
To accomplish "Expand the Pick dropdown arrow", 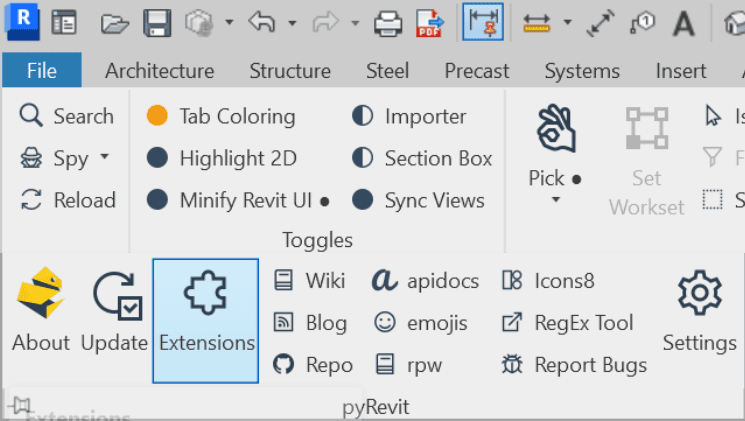I will pos(555,200).
